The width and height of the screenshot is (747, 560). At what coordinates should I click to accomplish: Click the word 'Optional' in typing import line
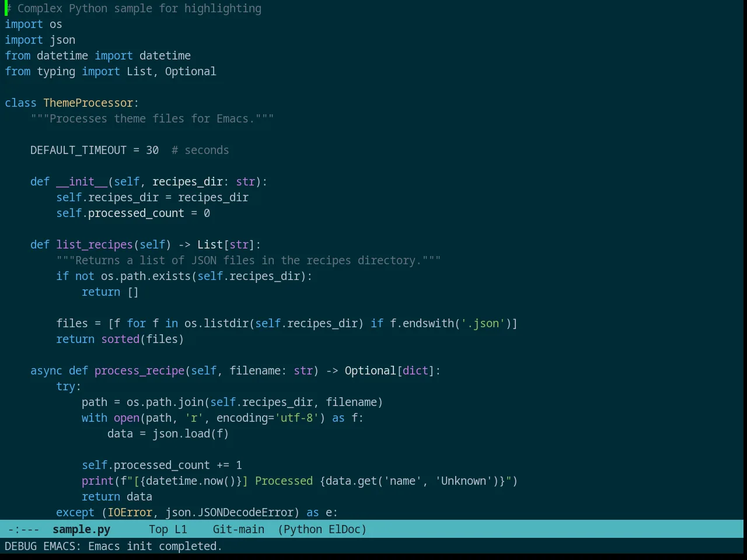pos(190,71)
